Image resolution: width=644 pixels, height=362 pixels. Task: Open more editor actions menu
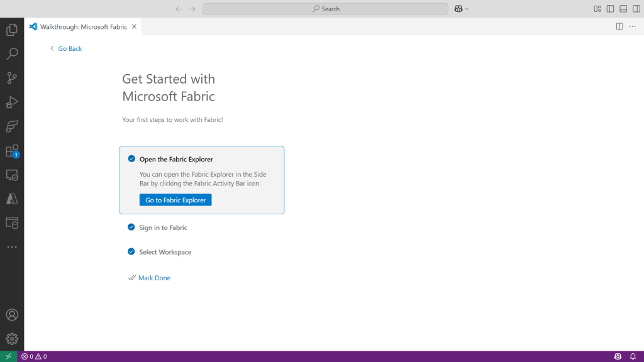[x=633, y=26]
